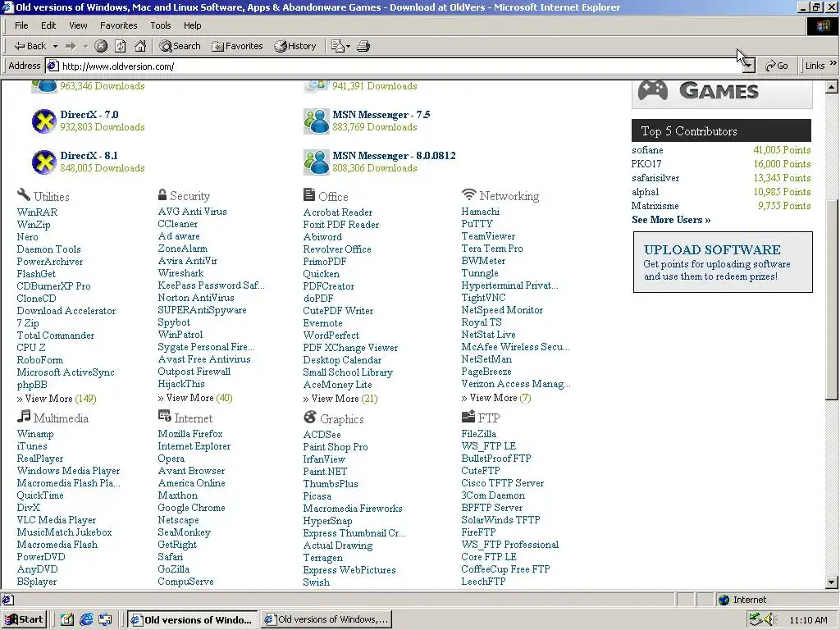
Task: Click the Utilities wrench icon
Action: 24,194
